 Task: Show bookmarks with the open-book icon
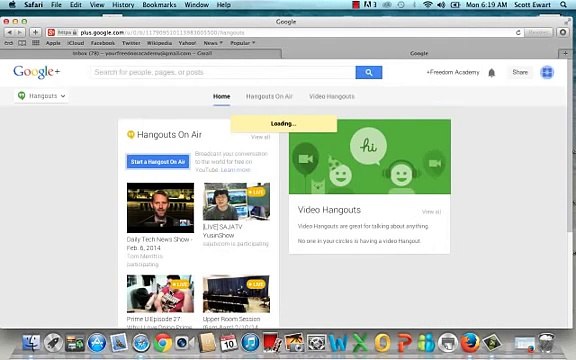pyautogui.click(x=22, y=43)
